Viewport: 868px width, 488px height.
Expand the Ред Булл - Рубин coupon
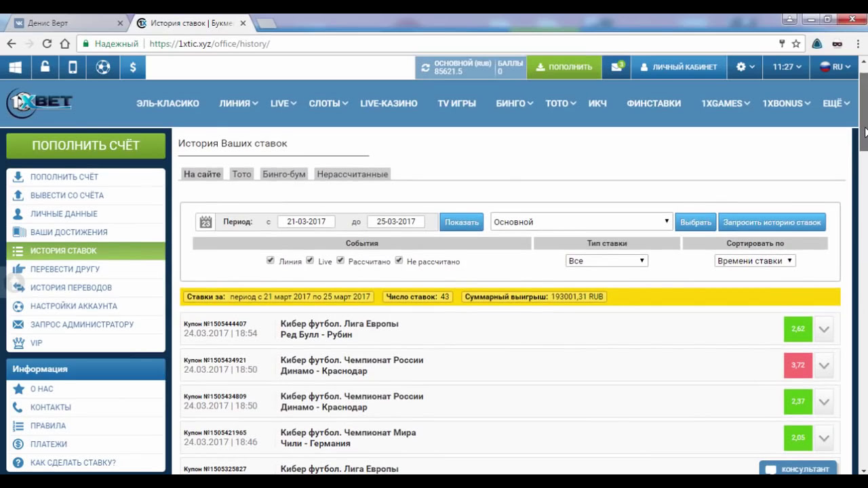coord(824,329)
